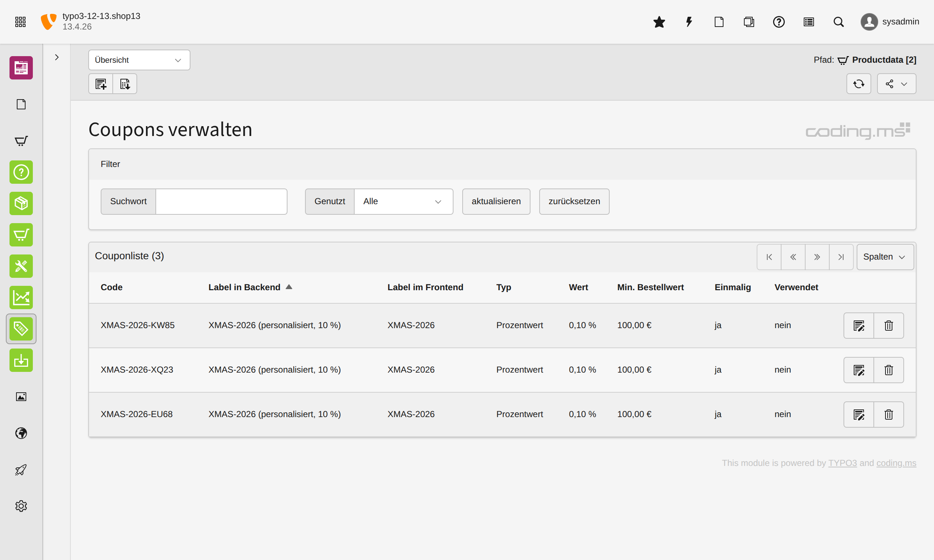Image resolution: width=934 pixels, height=560 pixels.
Task: Click the aktualisieren filter button
Action: [x=496, y=201]
